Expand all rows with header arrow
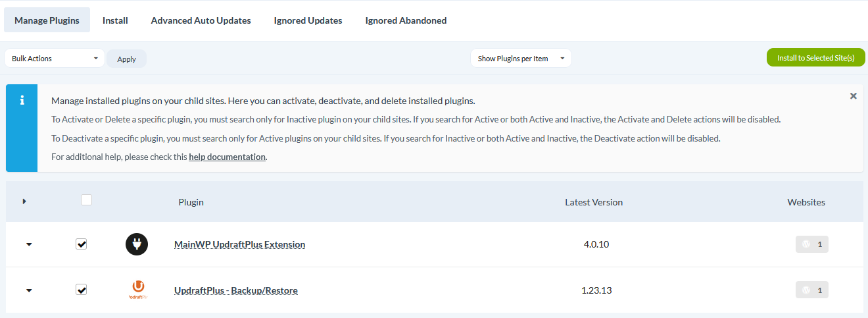Screen dimensions: 868x318 click(x=24, y=201)
